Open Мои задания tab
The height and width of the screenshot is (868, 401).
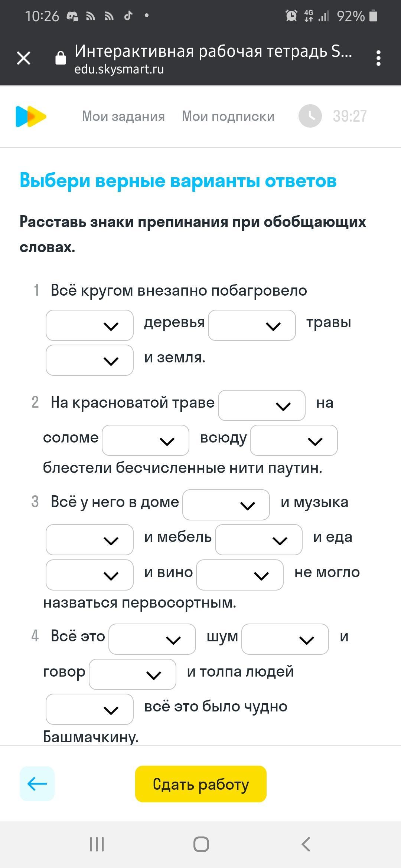(123, 116)
